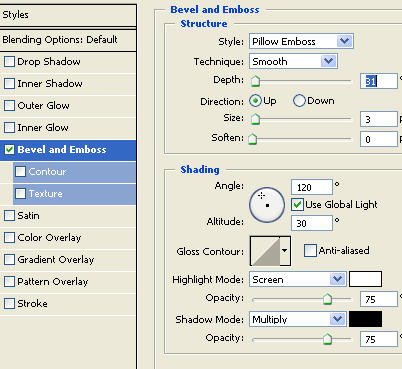Open the black Shadow color swatch
Viewport: 402px width, 369px height.
pos(365,319)
